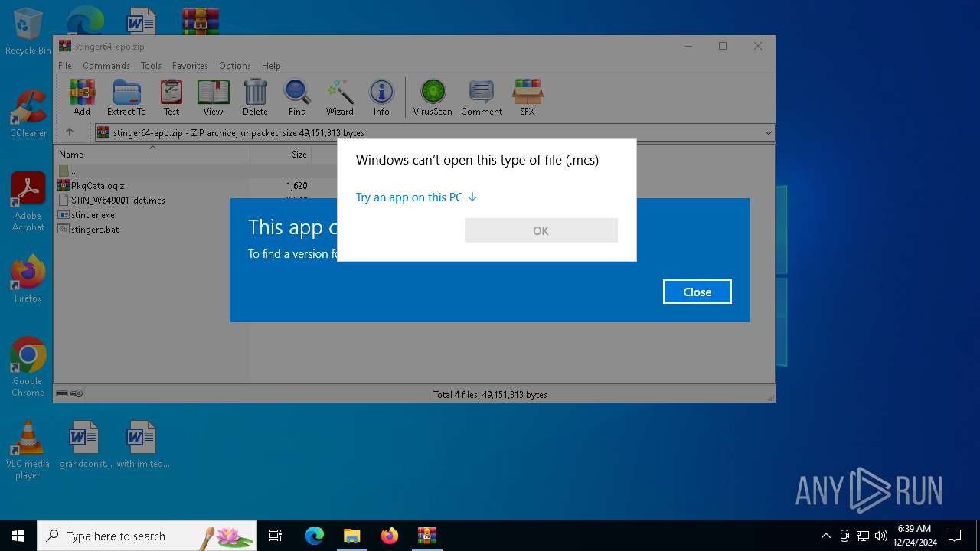Viewport: 980px width, 551px height.
Task: Open the withlimited... Word document icon
Action: click(x=142, y=444)
